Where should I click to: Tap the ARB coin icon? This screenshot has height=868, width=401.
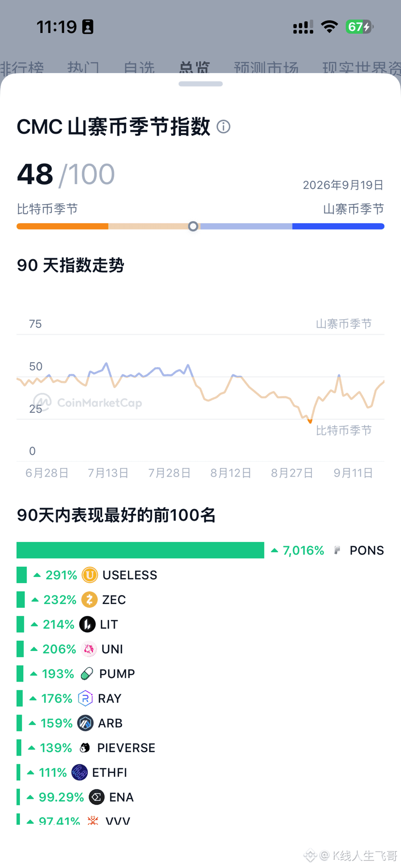86,723
